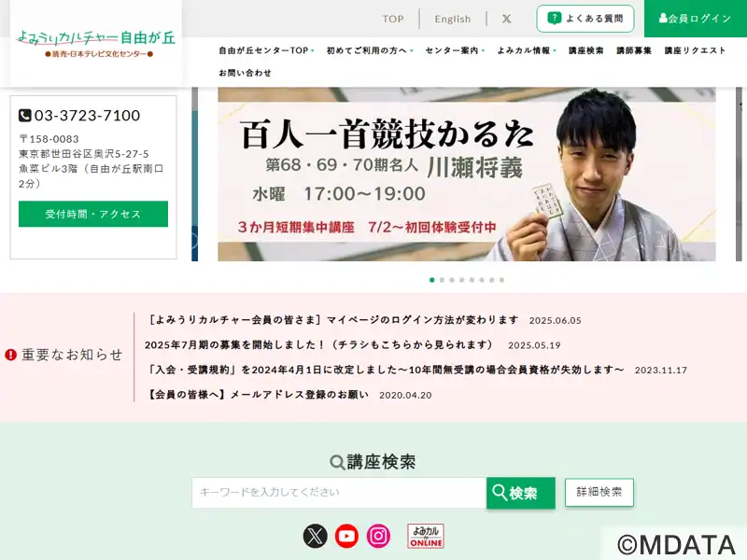Click the よくある質問 FAQ button

(x=585, y=19)
